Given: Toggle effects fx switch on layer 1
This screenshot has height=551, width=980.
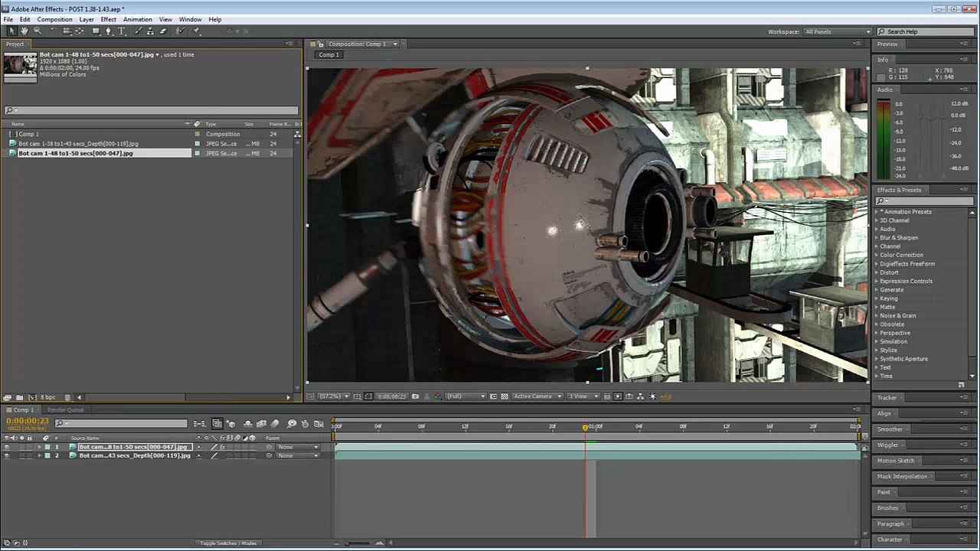Looking at the screenshot, I should 223,447.
